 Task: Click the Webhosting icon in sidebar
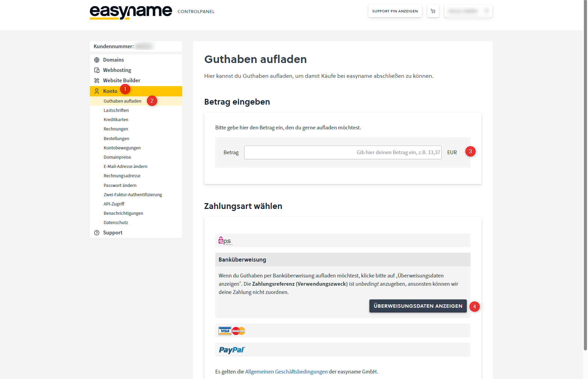point(97,70)
